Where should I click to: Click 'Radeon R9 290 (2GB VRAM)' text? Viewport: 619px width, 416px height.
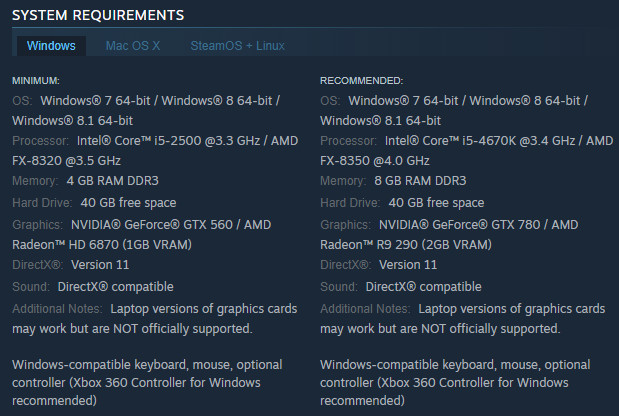coord(406,245)
